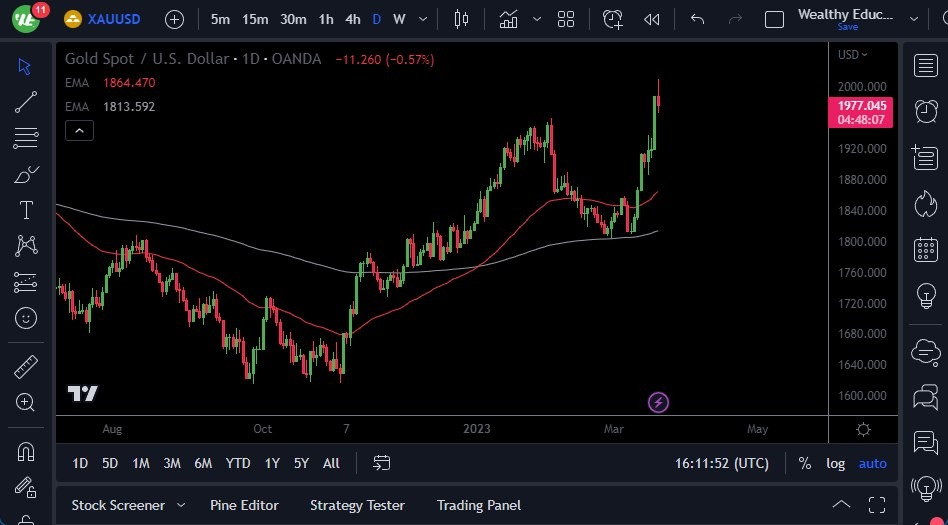Open the ideas lightbulb panel
Viewport: 948px width, 525px height.
pos(926,296)
